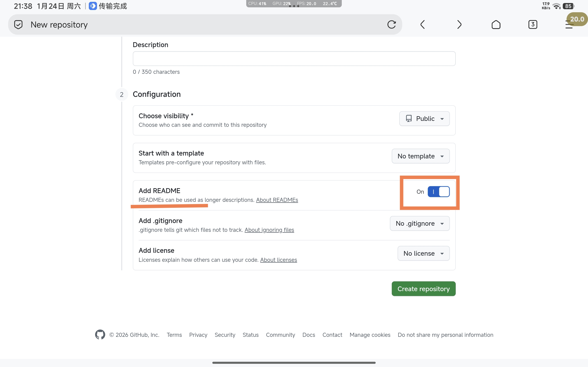Click the GitHub logo in footer

(x=100, y=334)
